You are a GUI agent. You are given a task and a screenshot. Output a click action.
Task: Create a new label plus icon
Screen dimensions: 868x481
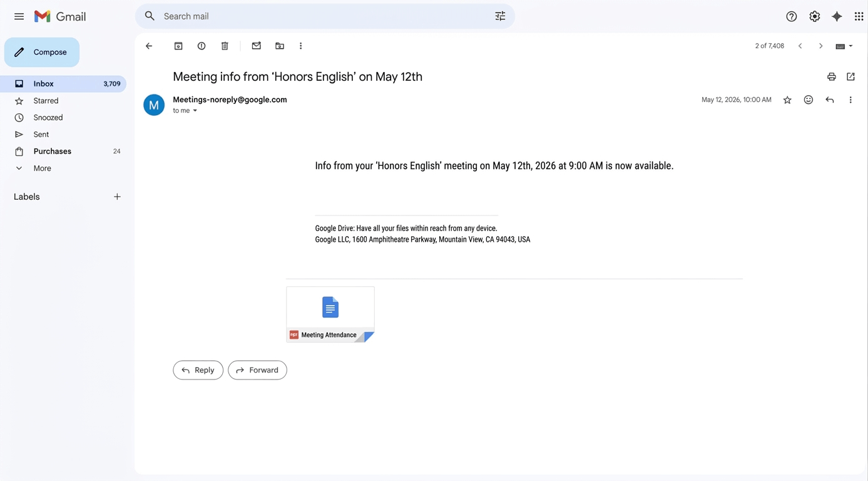(117, 197)
